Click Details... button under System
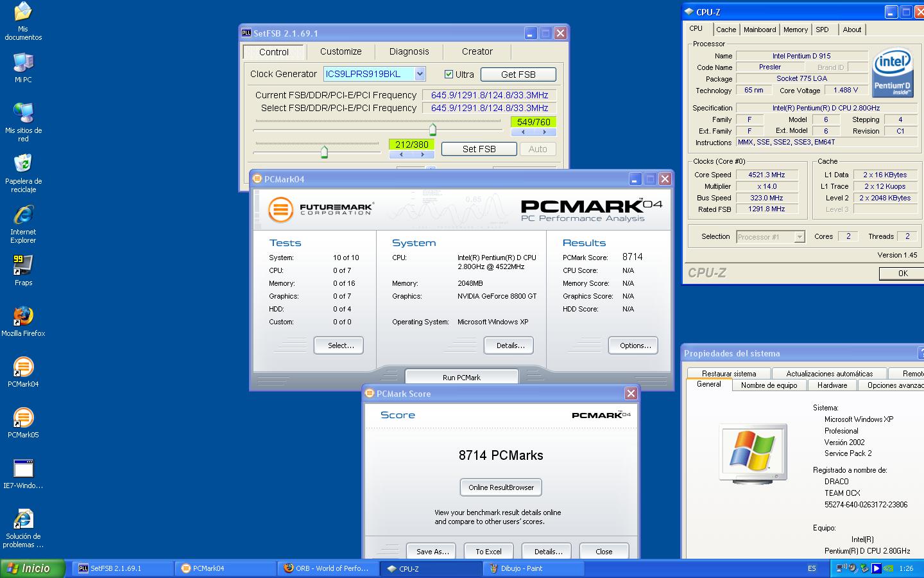The width and height of the screenshot is (924, 578). click(509, 346)
